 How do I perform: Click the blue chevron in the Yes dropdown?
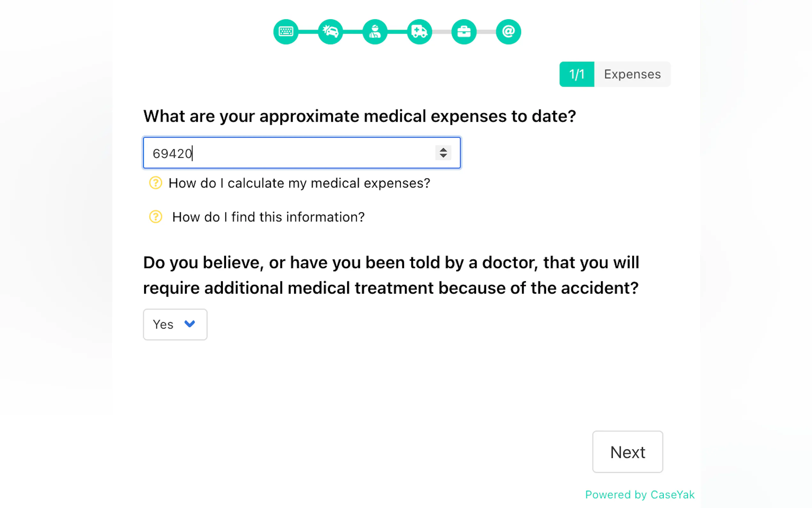(190, 324)
